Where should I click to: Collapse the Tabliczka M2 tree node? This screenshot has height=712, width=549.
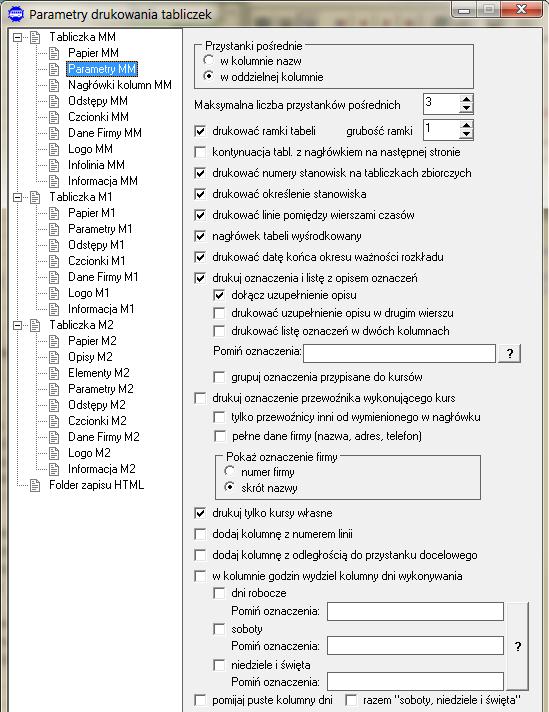point(17,325)
